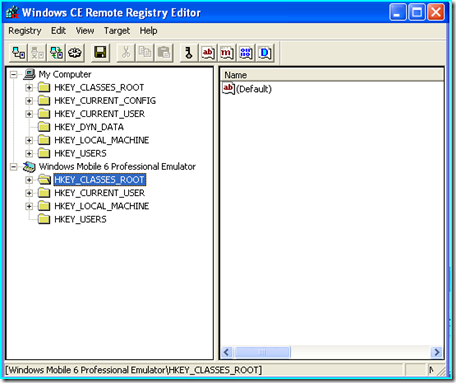Open the Registry menu
The height and width of the screenshot is (383, 456).
point(25,31)
